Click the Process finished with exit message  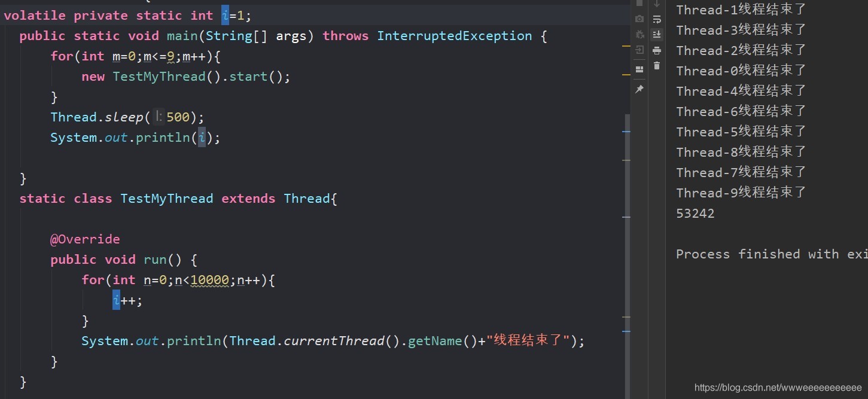(x=772, y=254)
